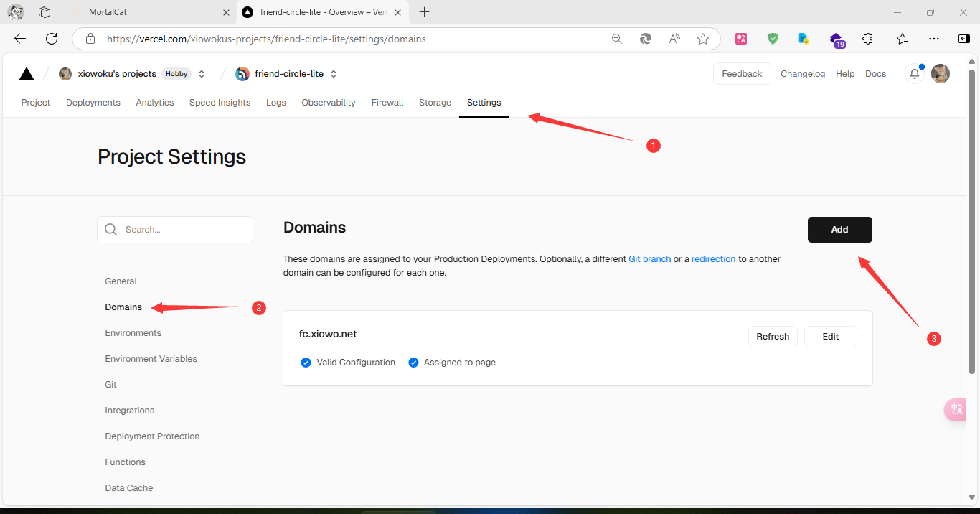This screenshot has height=514, width=980.
Task: Open the zoom magnifier in address bar
Action: pos(616,39)
